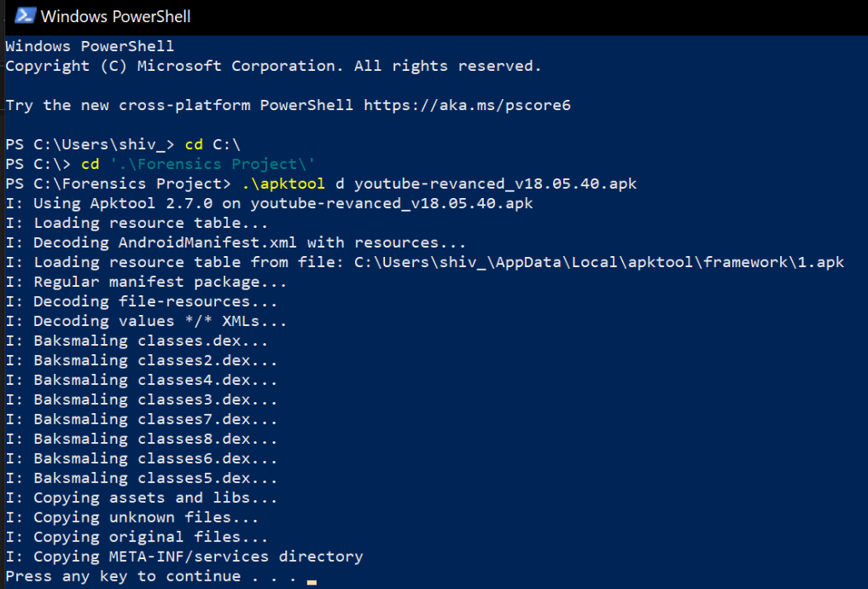The image size is (868, 589).
Task: Click the copyright notice line
Action: pos(273,65)
